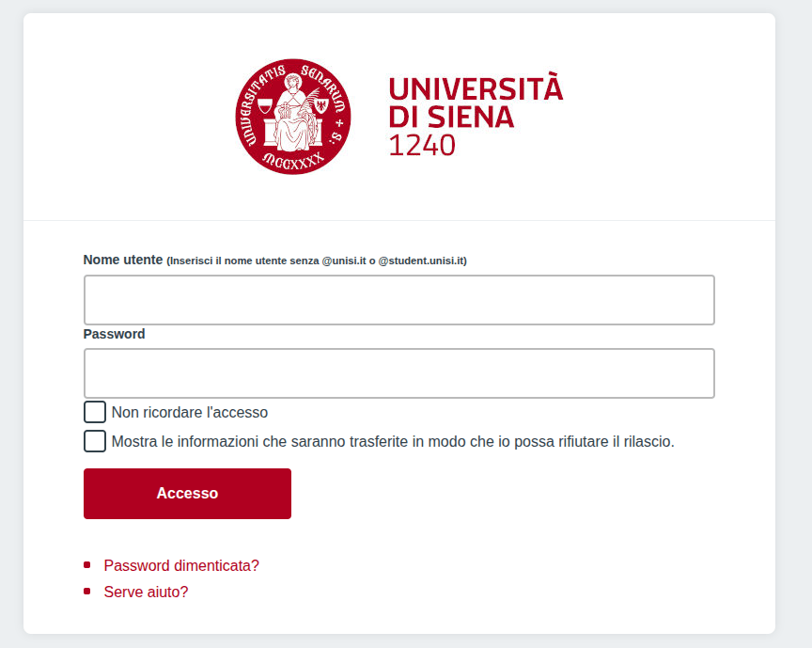The height and width of the screenshot is (648, 812).
Task: Click the Non ricordare l'accesso label text
Action: click(190, 412)
